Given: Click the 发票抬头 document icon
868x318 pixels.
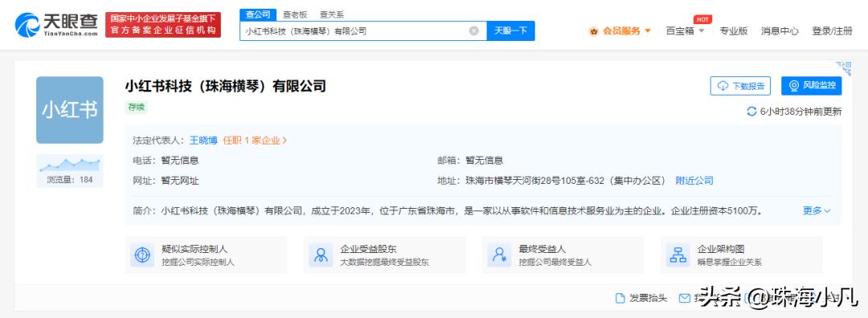Looking at the screenshot, I should [620, 299].
